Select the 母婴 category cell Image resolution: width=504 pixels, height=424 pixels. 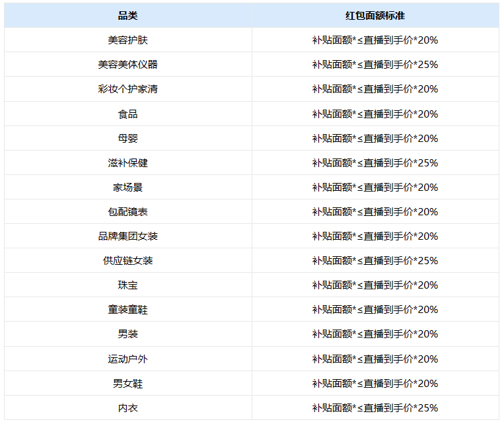(127, 139)
